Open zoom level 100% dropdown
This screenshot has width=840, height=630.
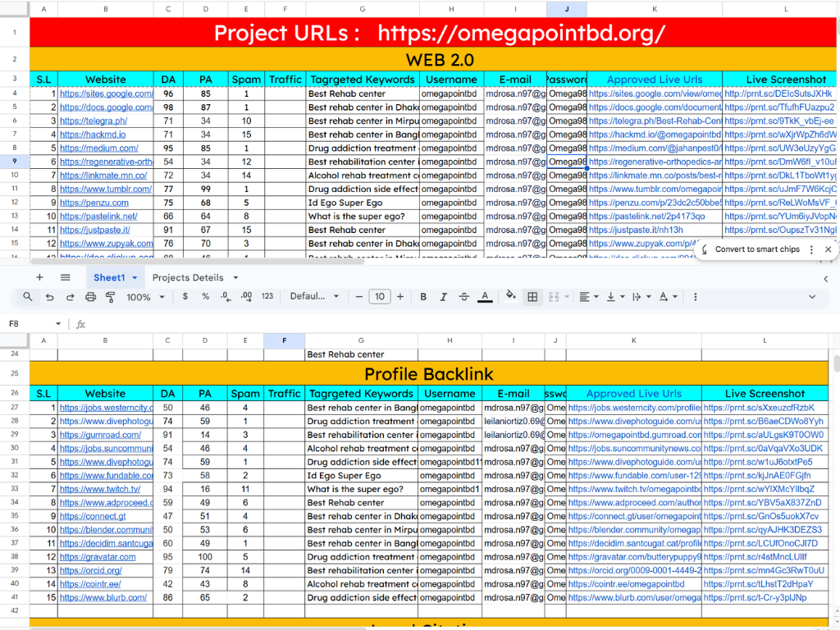click(x=145, y=297)
